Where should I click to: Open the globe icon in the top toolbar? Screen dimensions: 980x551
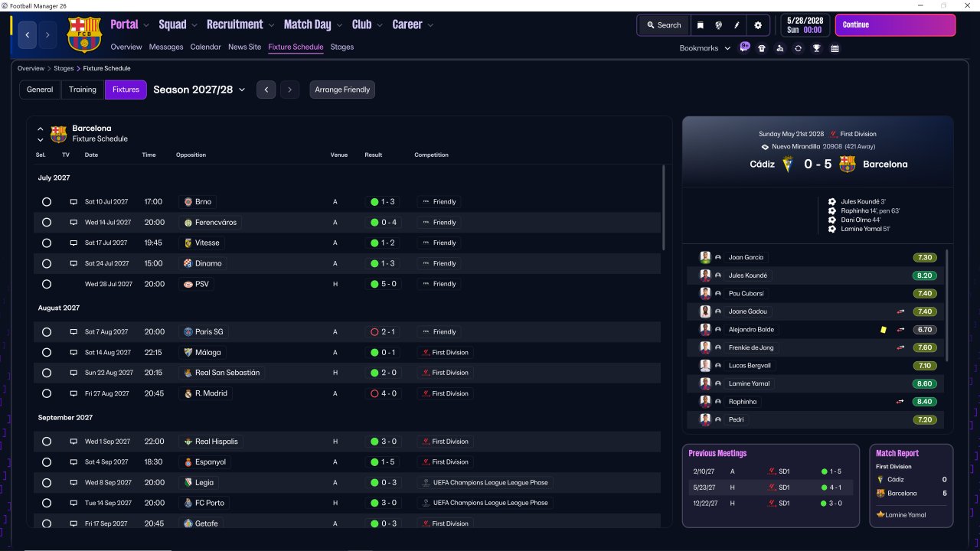click(718, 25)
